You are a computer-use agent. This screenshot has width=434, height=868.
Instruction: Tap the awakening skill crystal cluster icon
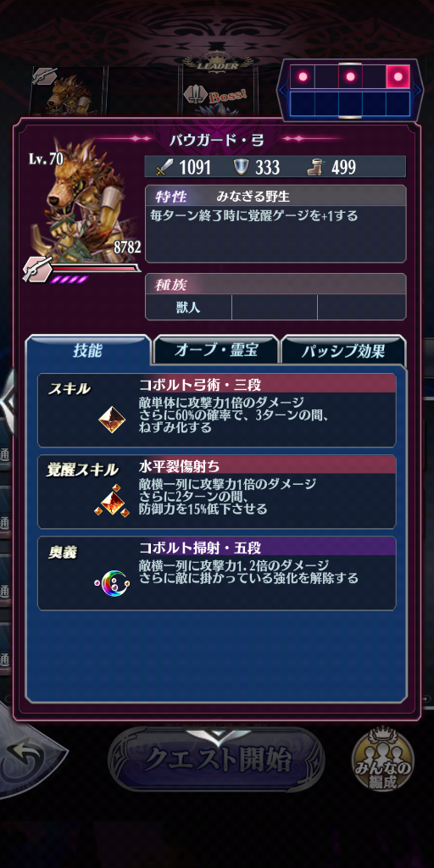112,501
